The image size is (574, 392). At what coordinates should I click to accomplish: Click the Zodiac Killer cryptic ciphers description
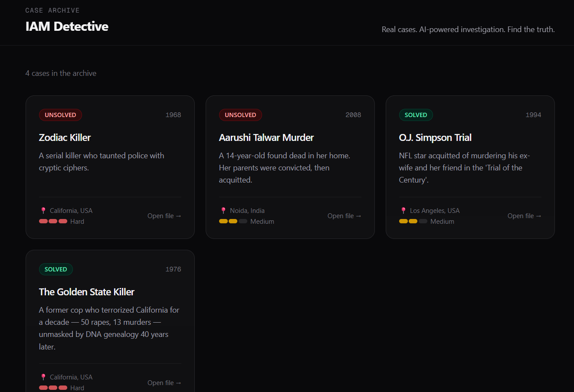[x=102, y=162]
